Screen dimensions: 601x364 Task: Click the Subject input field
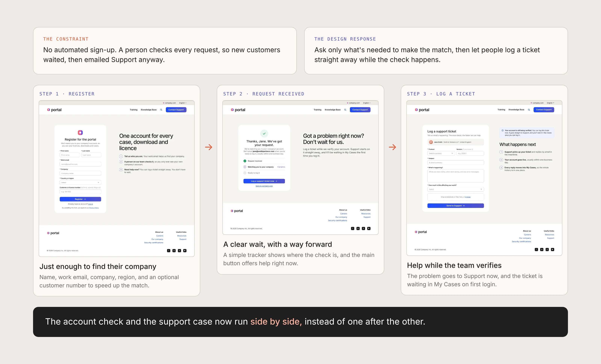coord(456,162)
